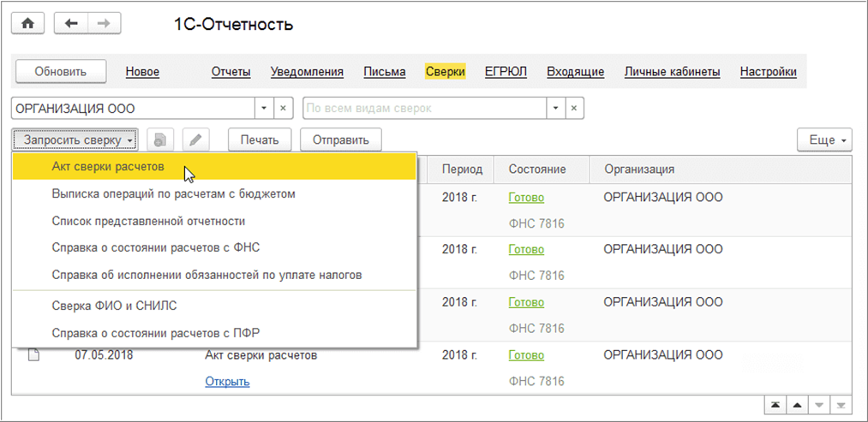The height and width of the screenshot is (422, 868).
Task: Click the Открыть link under Акт сверки
Action: point(227,382)
